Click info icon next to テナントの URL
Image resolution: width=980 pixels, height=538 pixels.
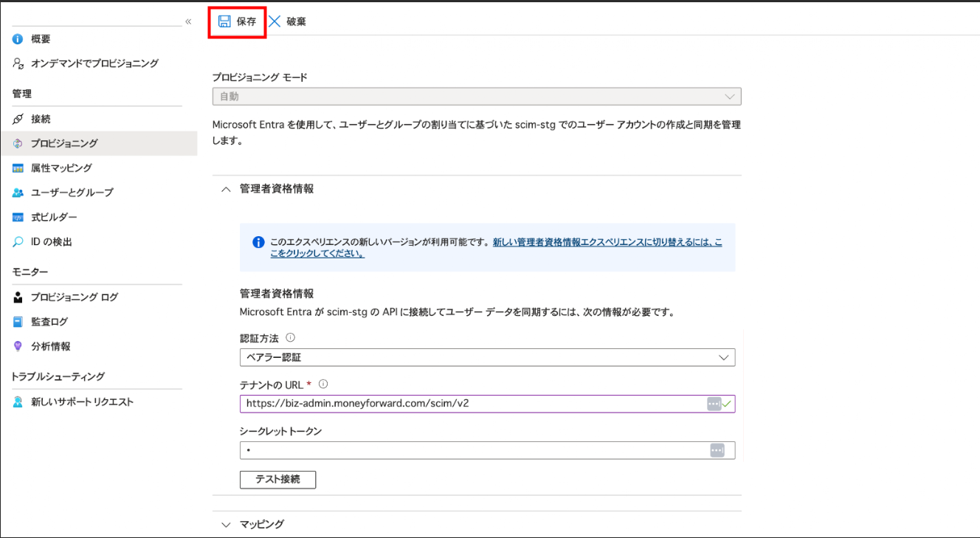pos(322,384)
